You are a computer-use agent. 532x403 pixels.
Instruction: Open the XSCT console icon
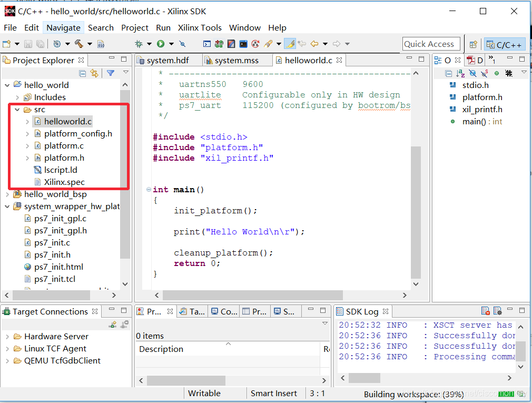(x=206, y=44)
